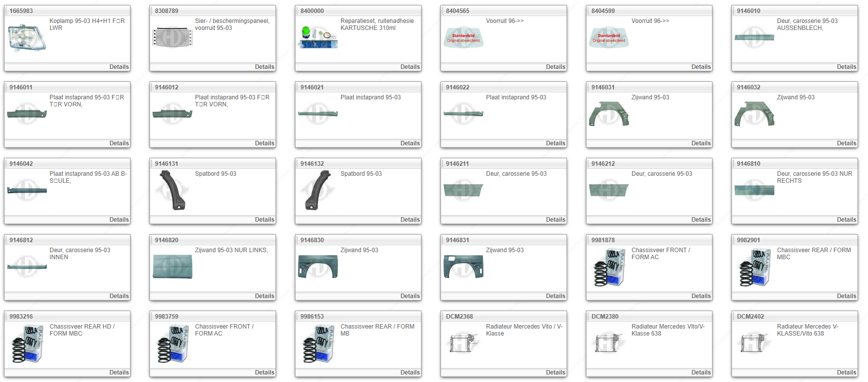Open Details for Chassisveer REAR part 9982901
The height and width of the screenshot is (382, 868).
tap(846, 296)
